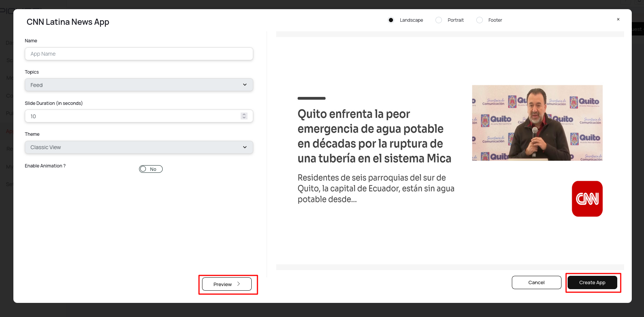Click the Preview button
This screenshot has height=317, width=644.
click(227, 284)
